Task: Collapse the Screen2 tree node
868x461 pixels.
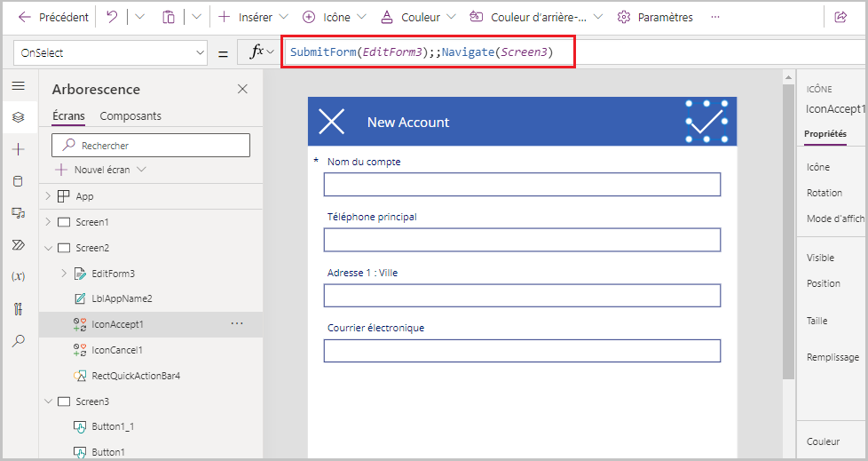Action: (x=48, y=248)
